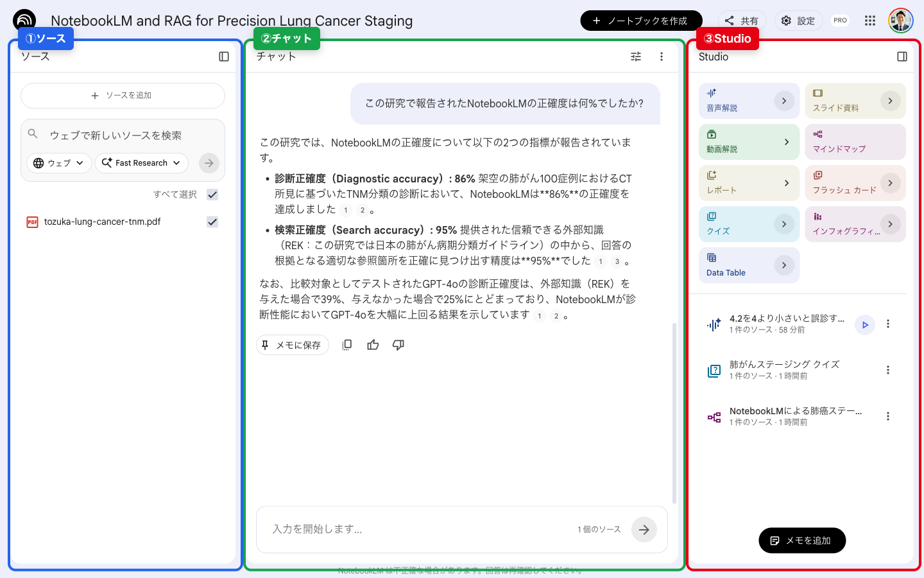924x578 pixels.
Task: Click citation 2 after the GPT-4o paragraph
Action: [x=556, y=316]
